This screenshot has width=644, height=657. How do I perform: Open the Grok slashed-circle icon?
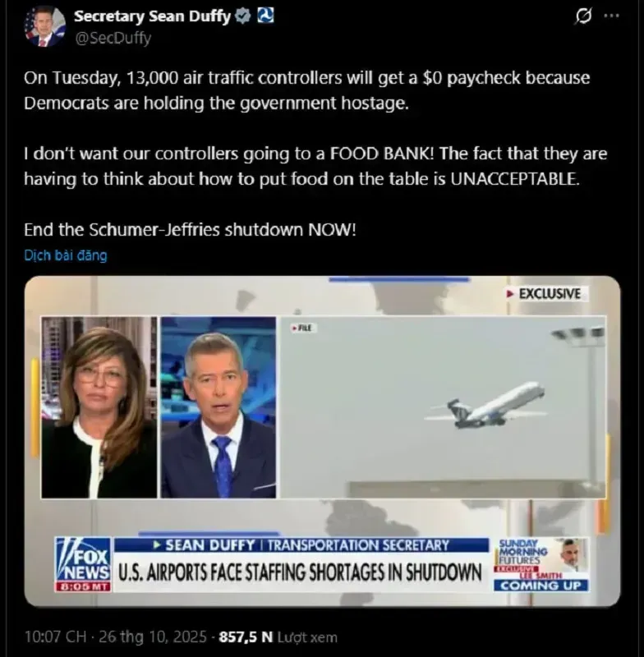(584, 16)
